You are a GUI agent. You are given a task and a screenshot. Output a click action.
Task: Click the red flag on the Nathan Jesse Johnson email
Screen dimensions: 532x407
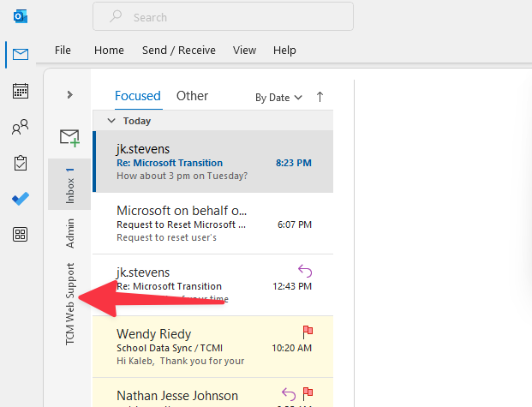pos(308,394)
